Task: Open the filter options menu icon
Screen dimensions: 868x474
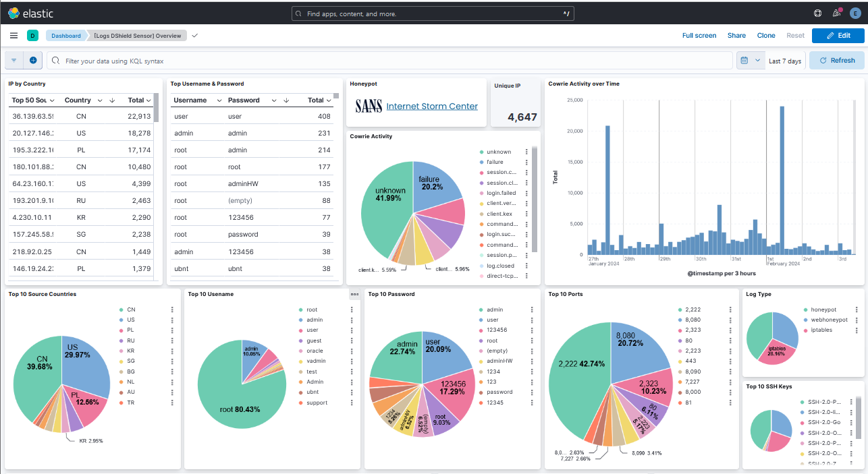Action: (14, 61)
